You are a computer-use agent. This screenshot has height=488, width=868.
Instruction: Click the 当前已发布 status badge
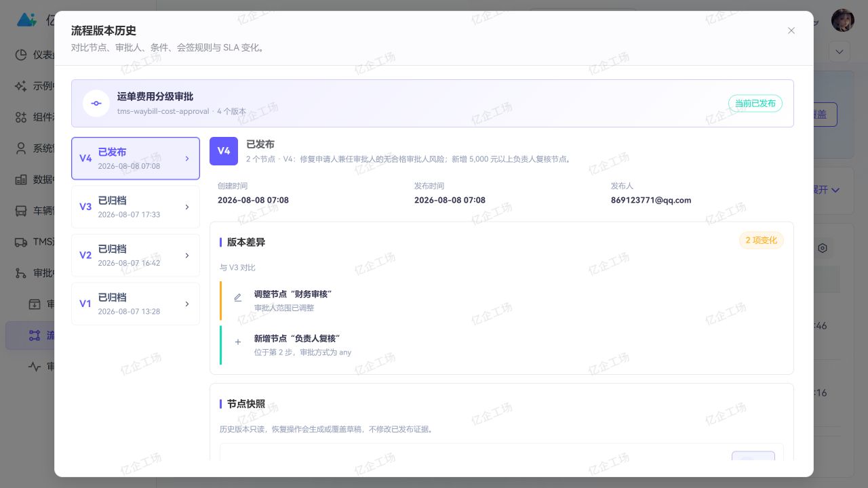(755, 104)
